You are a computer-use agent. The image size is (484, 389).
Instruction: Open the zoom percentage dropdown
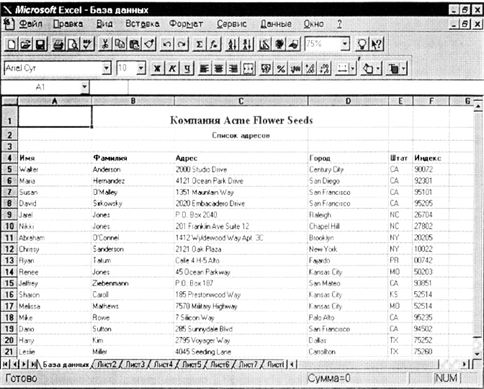345,44
